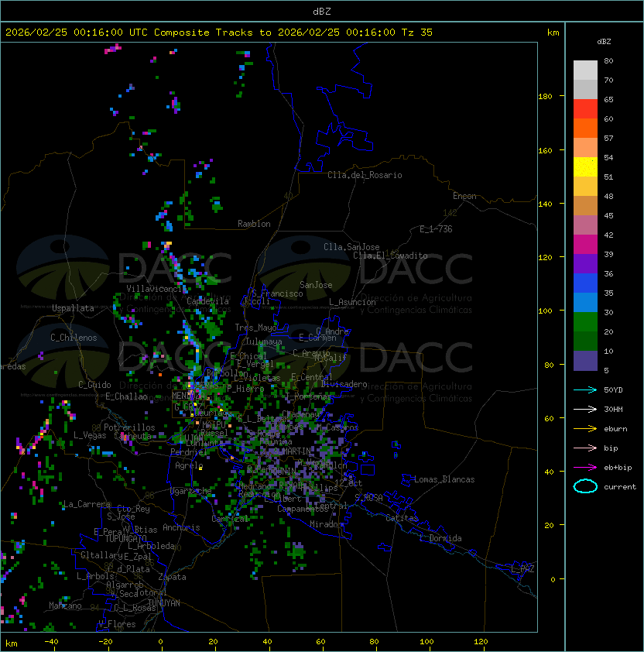Click the 'Clla.SanJose' map label

(351, 247)
